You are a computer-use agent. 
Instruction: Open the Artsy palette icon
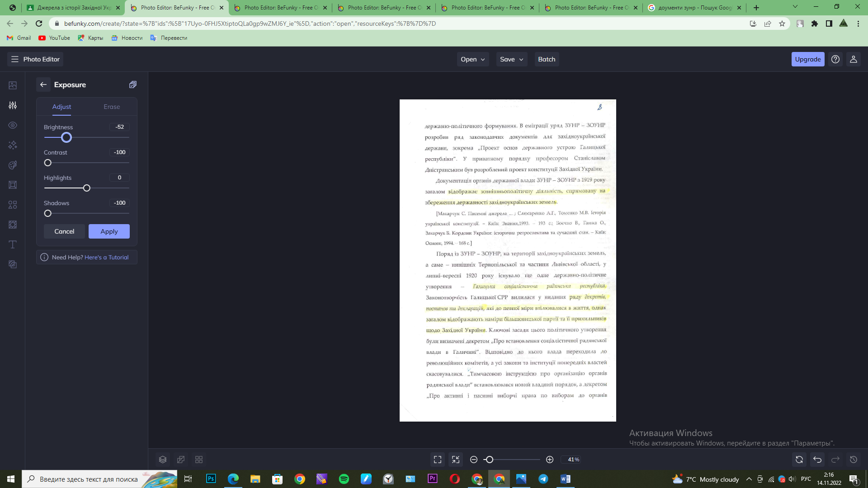click(13, 165)
